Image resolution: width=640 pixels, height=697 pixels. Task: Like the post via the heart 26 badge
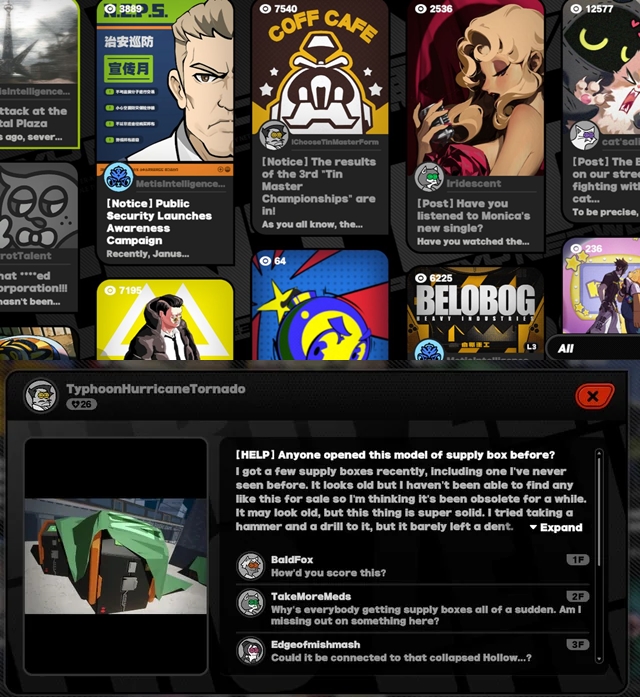(x=81, y=404)
